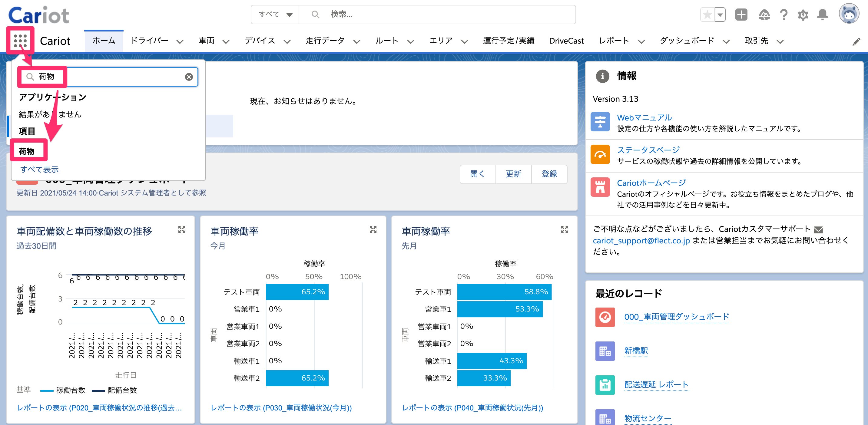The image size is (868, 425).
Task: Expand the レポート tab menu chevron
Action: [641, 41]
